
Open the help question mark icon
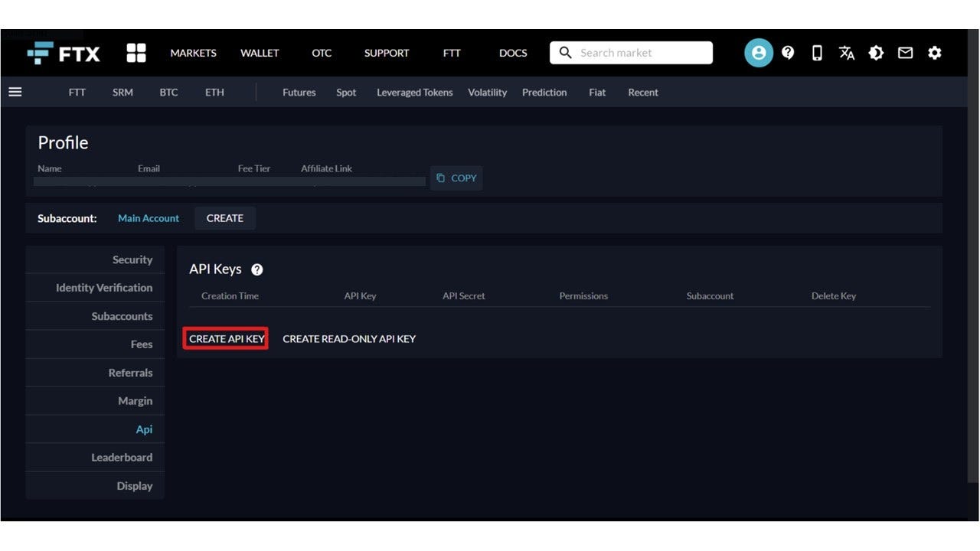point(788,53)
